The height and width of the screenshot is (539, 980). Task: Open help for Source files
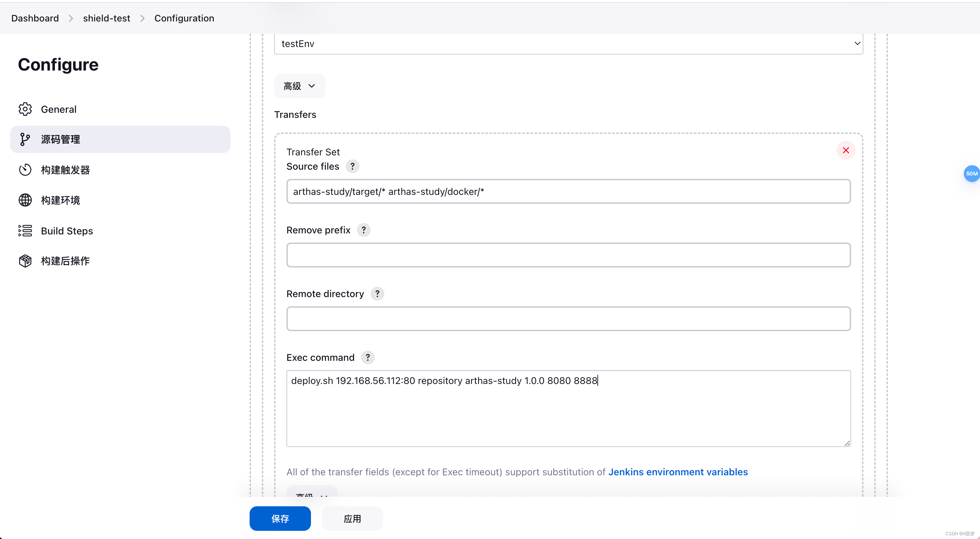pos(352,167)
